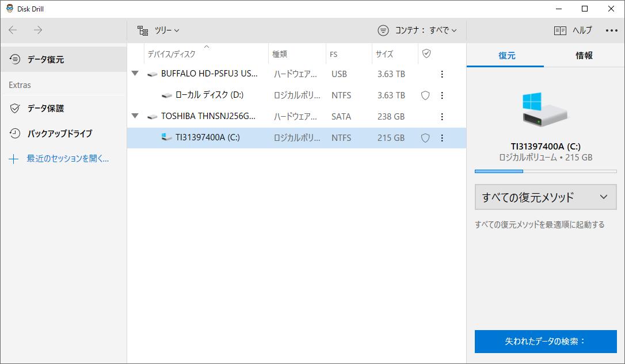Click the drive icon beside BUFFALO HD-PSFU3
This screenshot has height=364, width=625.
pyautogui.click(x=153, y=75)
